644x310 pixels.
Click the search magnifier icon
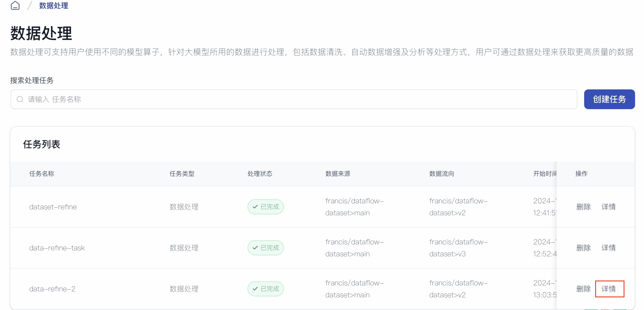(x=20, y=99)
